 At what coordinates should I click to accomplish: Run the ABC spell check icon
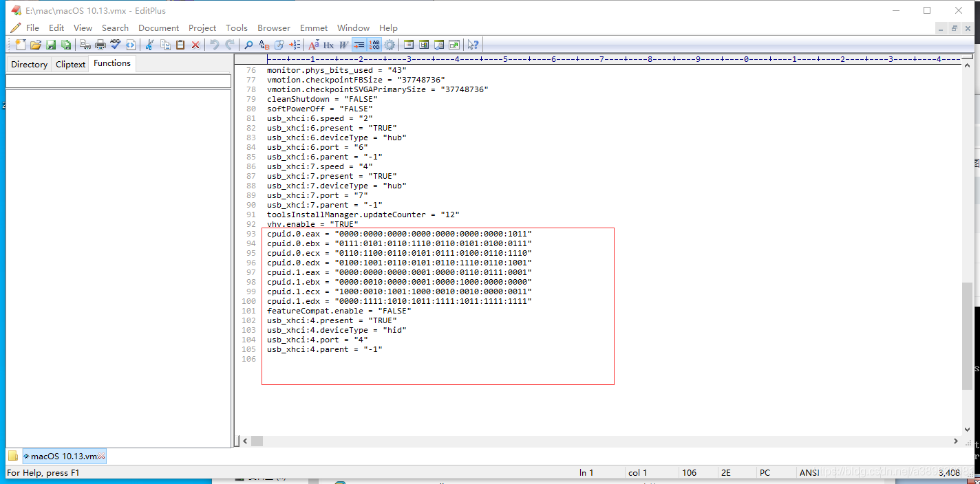(x=116, y=45)
